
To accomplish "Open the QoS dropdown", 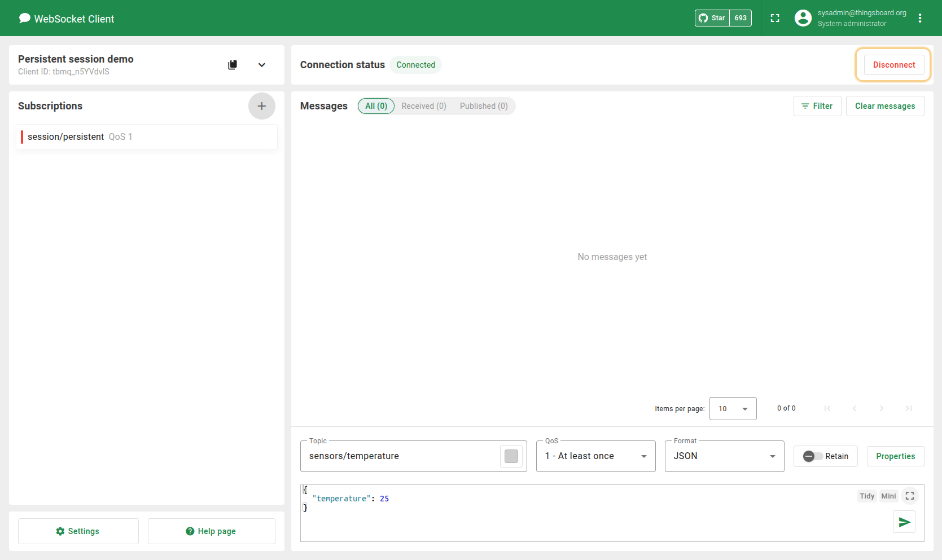I will (x=595, y=456).
